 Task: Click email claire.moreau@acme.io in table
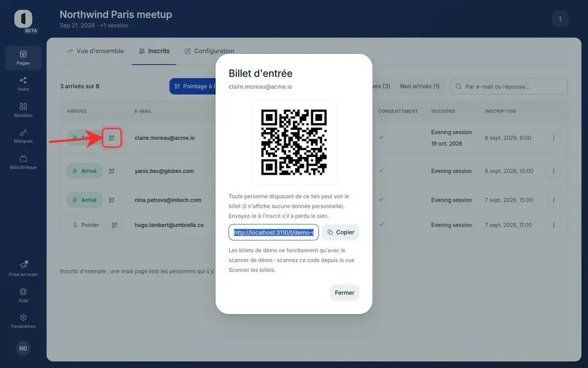pos(165,138)
